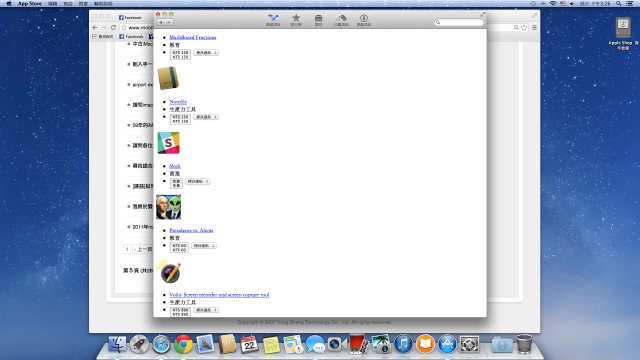
Task: Click page 1 button in Chrome page
Action: [x=127, y=249]
